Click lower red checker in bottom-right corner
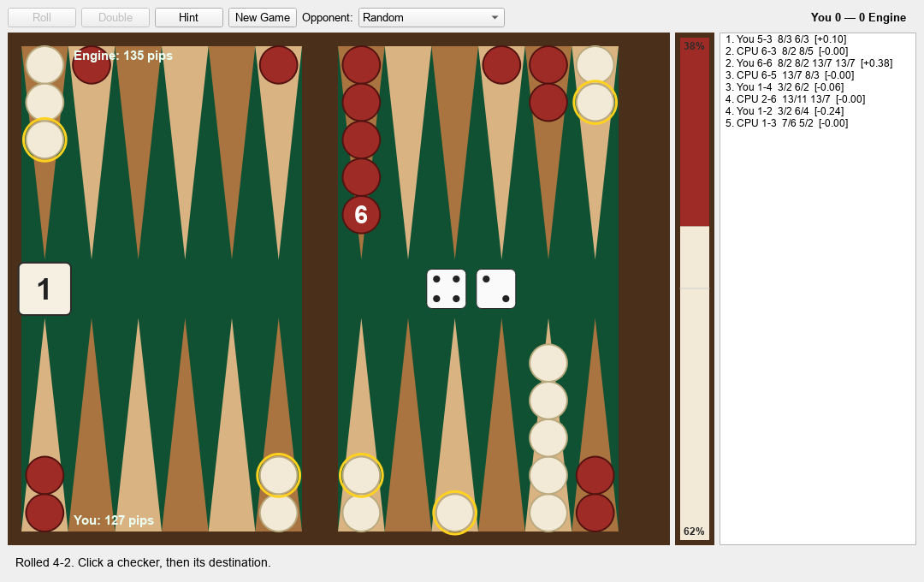The height and width of the screenshot is (582, 924). coord(595,513)
